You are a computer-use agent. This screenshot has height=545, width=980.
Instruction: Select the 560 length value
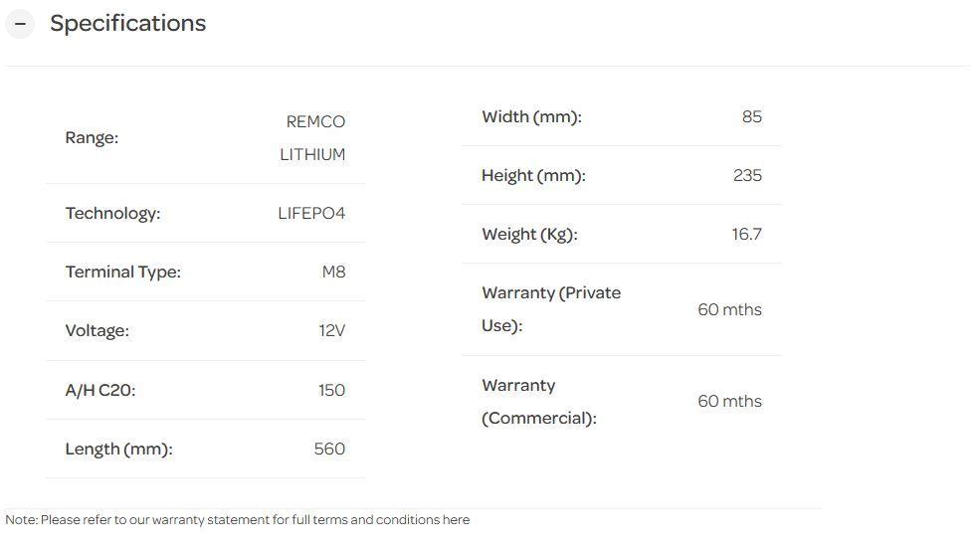pos(329,449)
